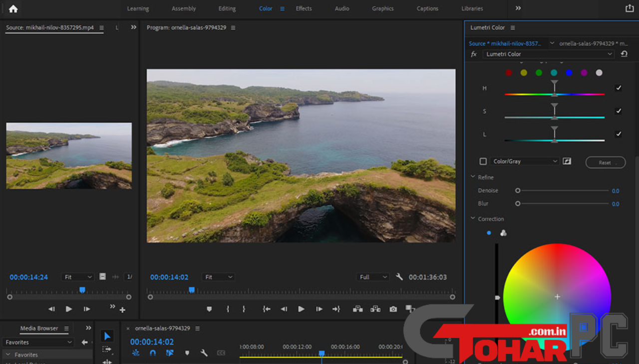Collapse the Favorites tree row
639x364 pixels.
(8, 355)
